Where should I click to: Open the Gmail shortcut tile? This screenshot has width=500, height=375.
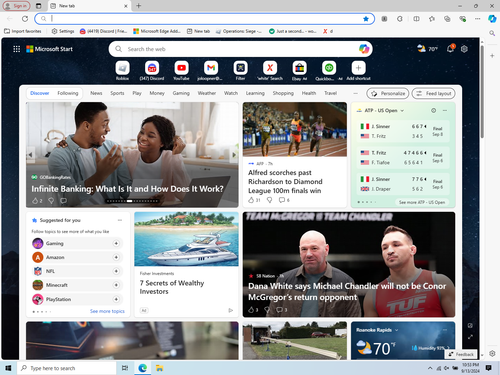pos(211,71)
